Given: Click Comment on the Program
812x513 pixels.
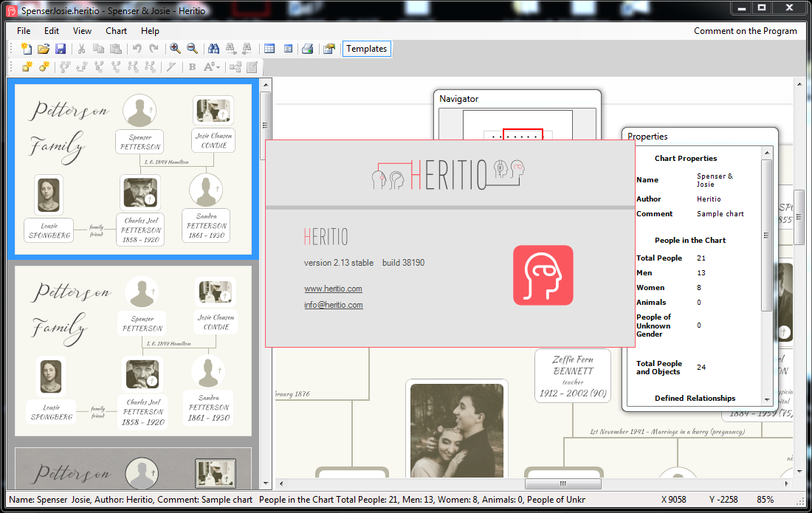Looking at the screenshot, I should click(746, 31).
